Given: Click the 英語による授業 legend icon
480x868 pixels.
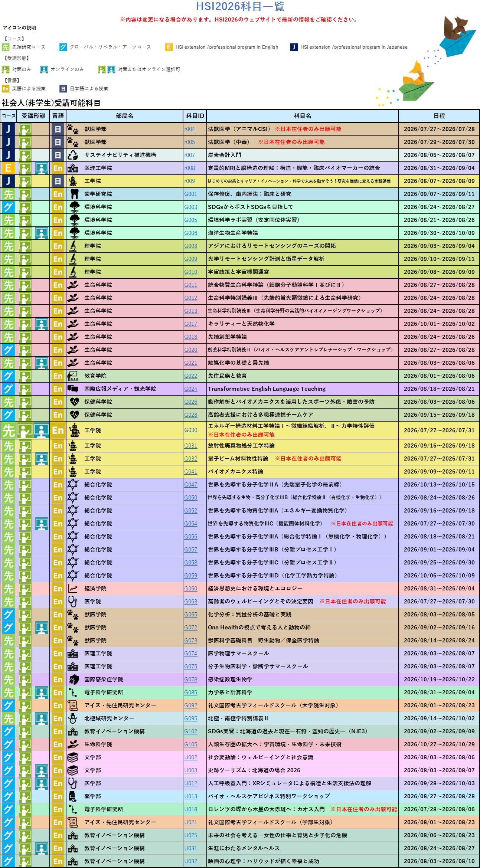Looking at the screenshot, I should tap(5, 89).
